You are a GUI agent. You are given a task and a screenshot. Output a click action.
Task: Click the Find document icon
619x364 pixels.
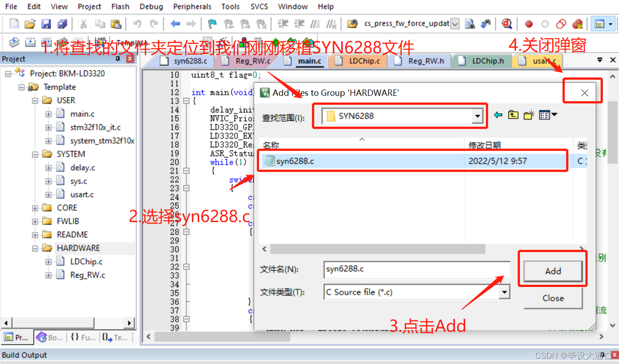(470, 24)
